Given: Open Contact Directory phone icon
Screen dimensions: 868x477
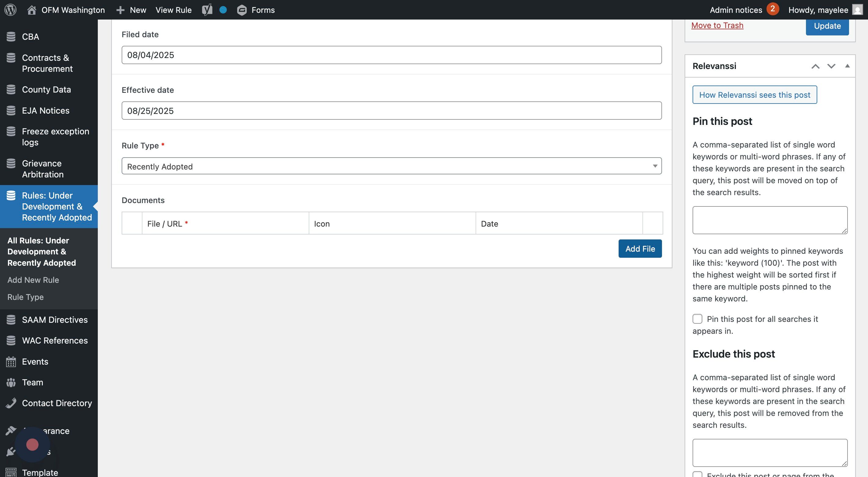Looking at the screenshot, I should [11, 403].
